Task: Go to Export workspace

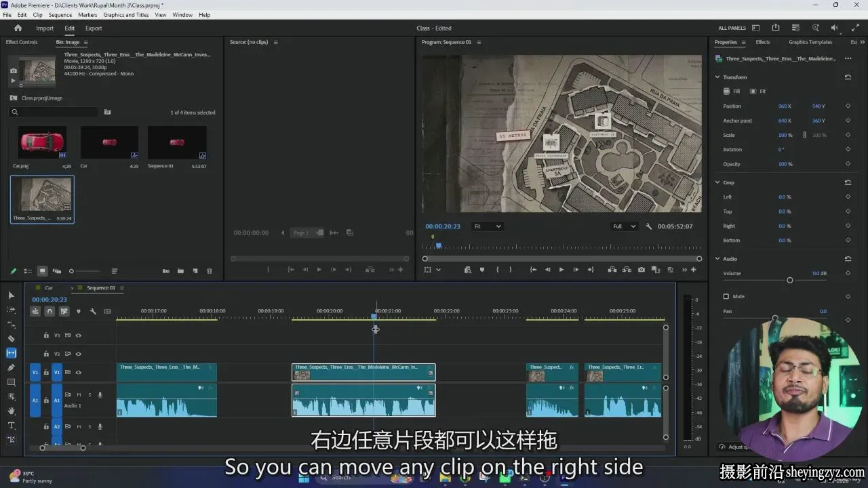Action: pos(94,28)
